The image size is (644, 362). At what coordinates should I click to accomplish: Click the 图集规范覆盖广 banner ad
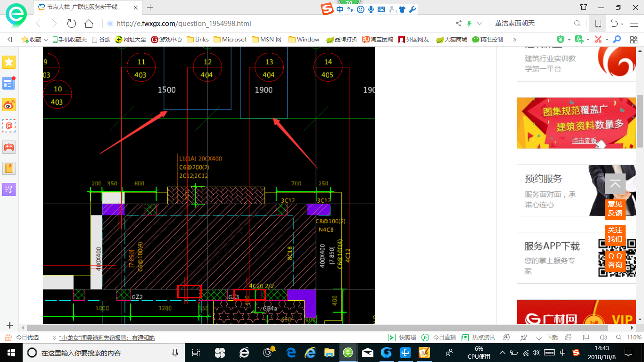(576, 123)
